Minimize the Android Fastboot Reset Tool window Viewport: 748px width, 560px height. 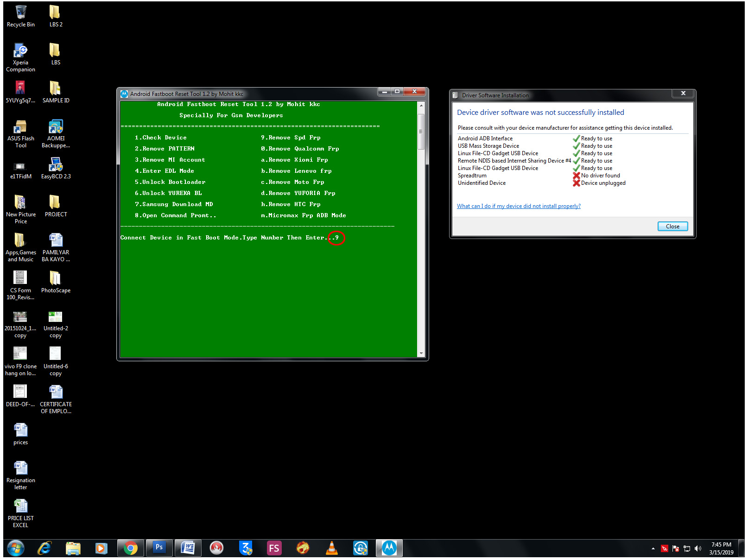point(385,92)
